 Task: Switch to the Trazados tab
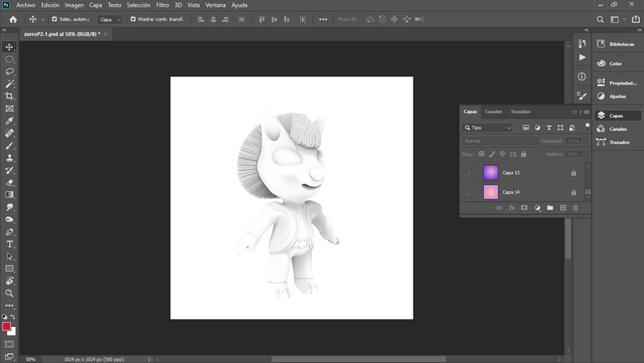[x=521, y=111]
